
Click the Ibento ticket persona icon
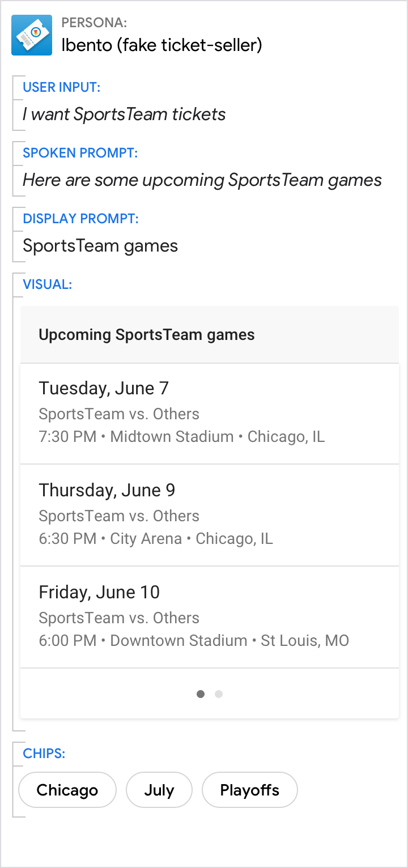(32, 35)
